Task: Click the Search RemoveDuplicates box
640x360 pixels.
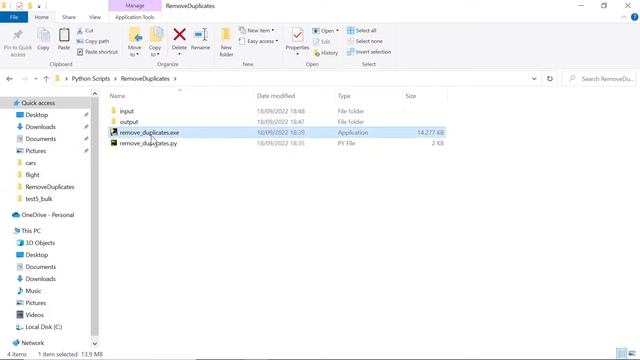Action: point(600,79)
